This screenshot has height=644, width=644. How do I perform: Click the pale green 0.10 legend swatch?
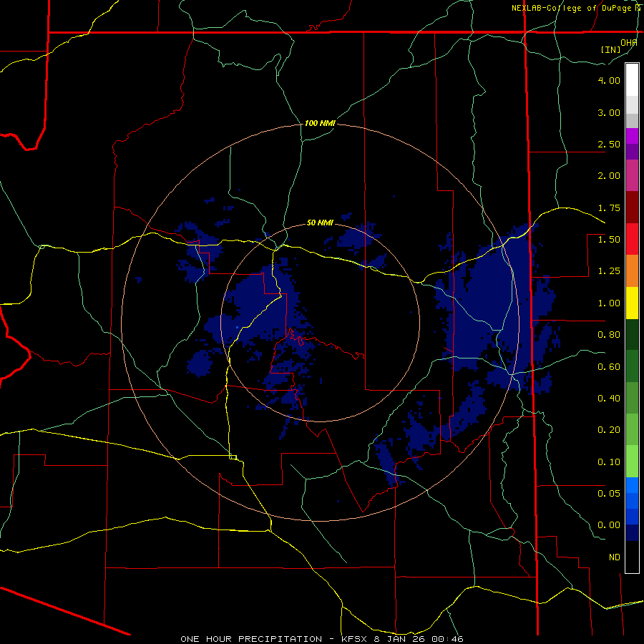[632, 462]
